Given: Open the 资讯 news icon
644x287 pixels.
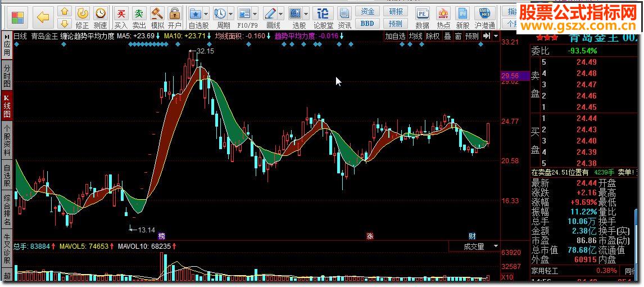Looking at the screenshot, I should [x=344, y=18].
